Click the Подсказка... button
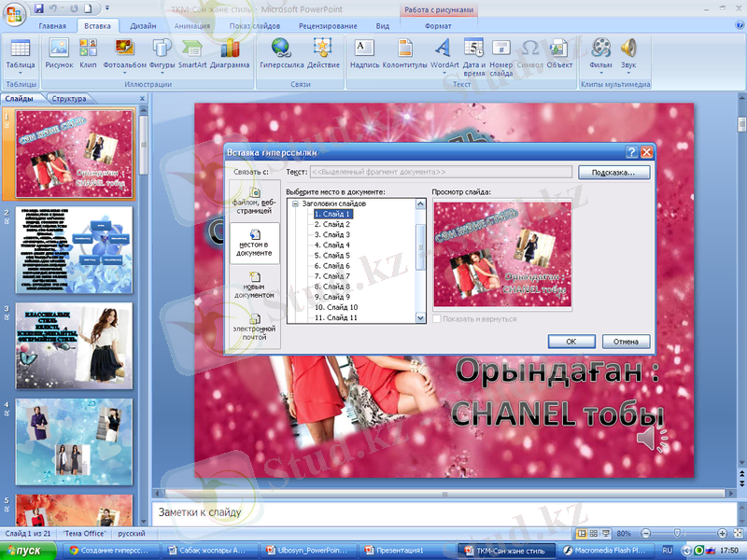Screen dimensions: 747x560 pyautogui.click(x=613, y=173)
